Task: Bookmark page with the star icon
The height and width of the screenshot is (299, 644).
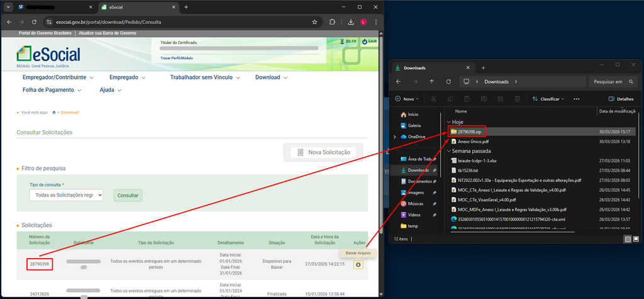Action: click(x=314, y=21)
